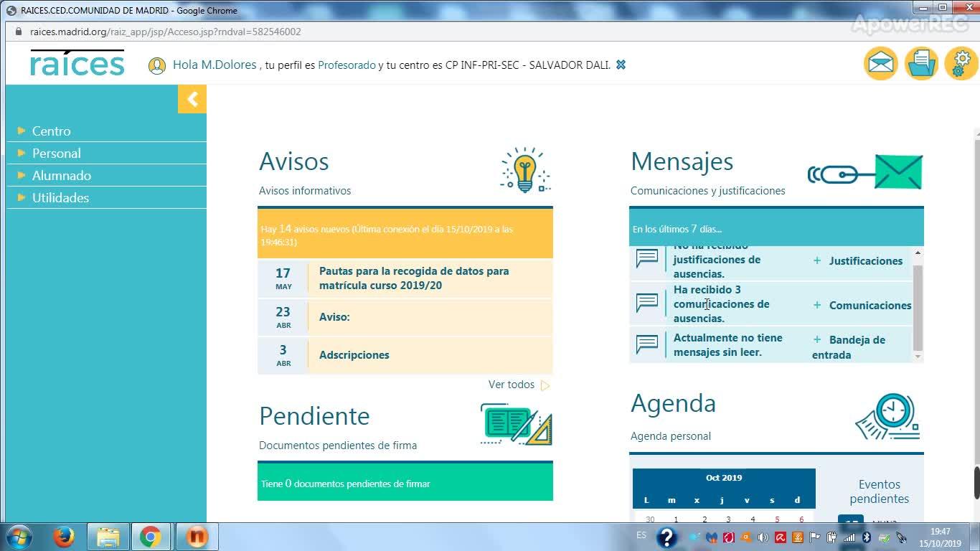Launch Firefox from the taskbar
The image size is (980, 551).
tap(64, 537)
